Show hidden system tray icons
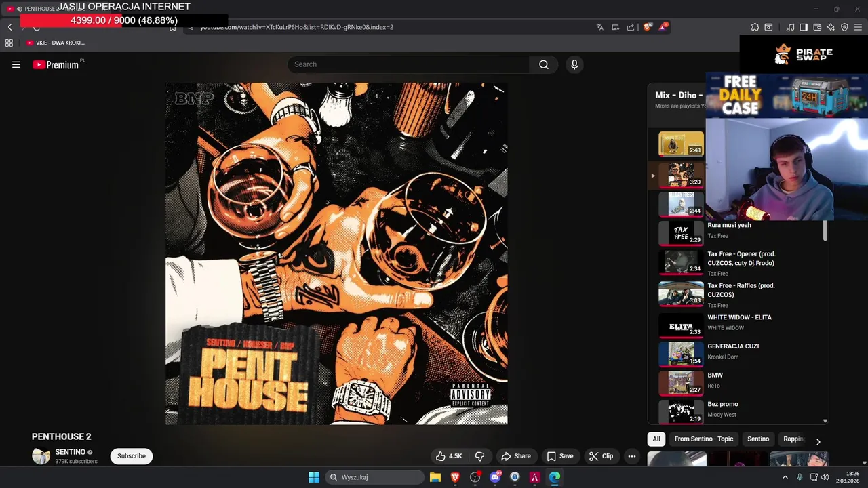 pos(785,477)
